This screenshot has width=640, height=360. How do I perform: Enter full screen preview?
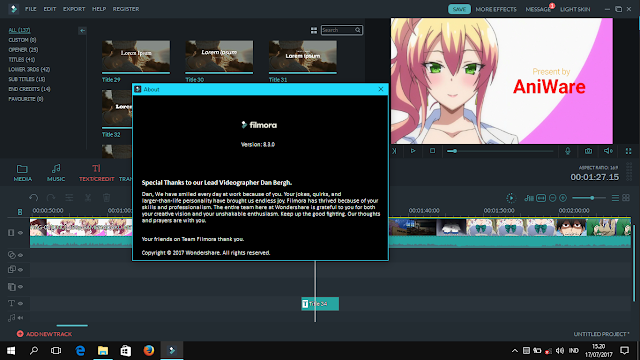[x=629, y=151]
